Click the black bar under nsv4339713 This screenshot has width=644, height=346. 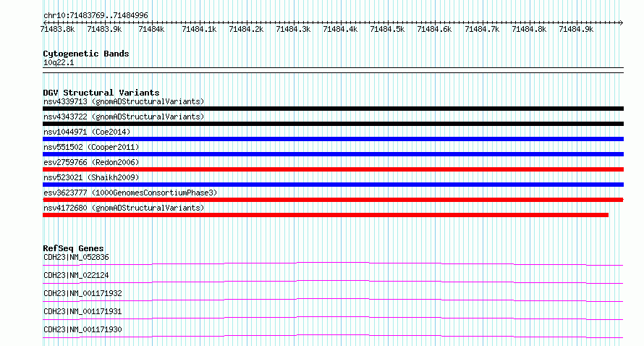pos(333,109)
